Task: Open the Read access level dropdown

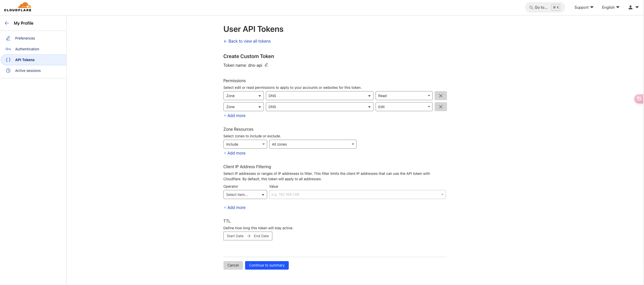Action: click(x=404, y=96)
